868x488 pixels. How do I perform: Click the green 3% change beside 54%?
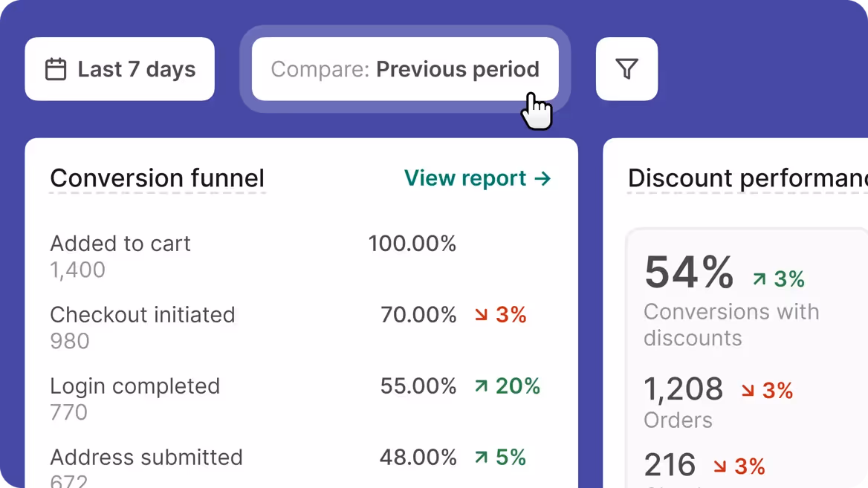778,279
